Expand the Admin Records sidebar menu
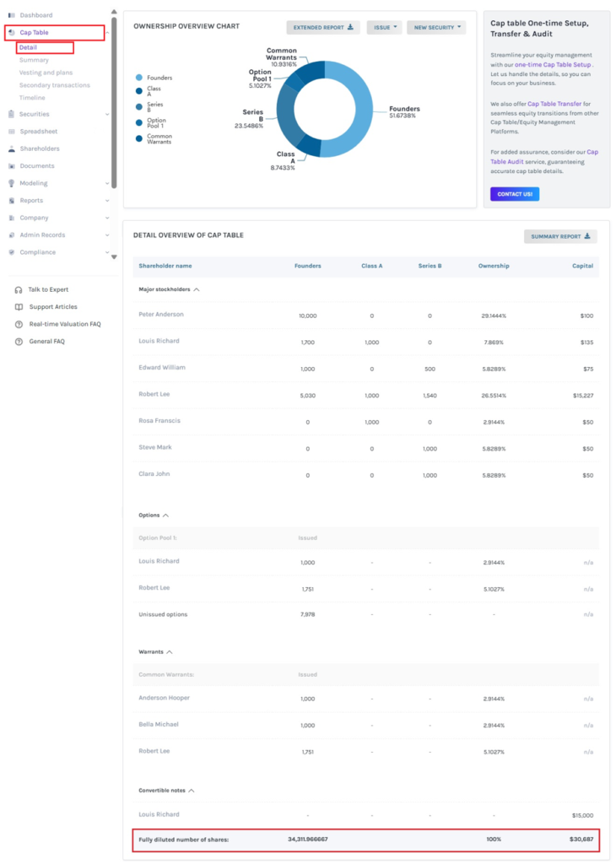 tap(107, 235)
